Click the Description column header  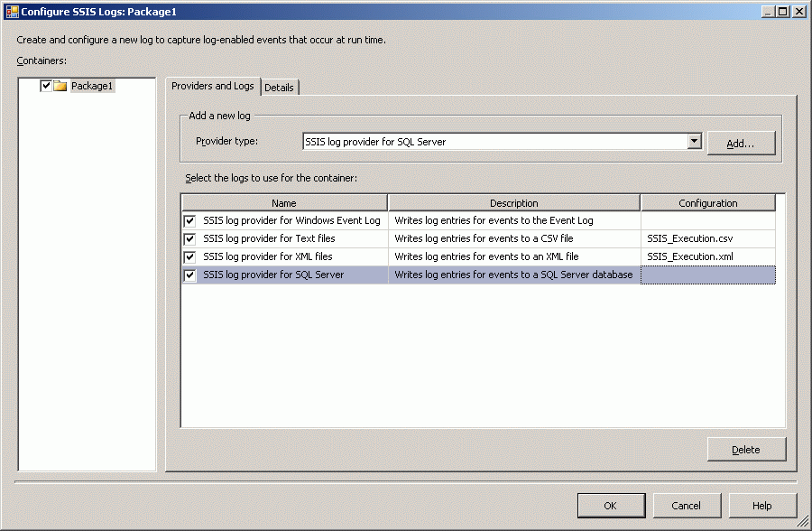point(514,203)
